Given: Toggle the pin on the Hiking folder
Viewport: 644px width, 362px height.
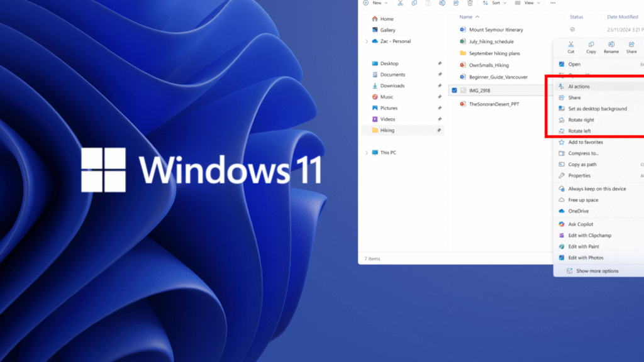Looking at the screenshot, I should [x=440, y=130].
